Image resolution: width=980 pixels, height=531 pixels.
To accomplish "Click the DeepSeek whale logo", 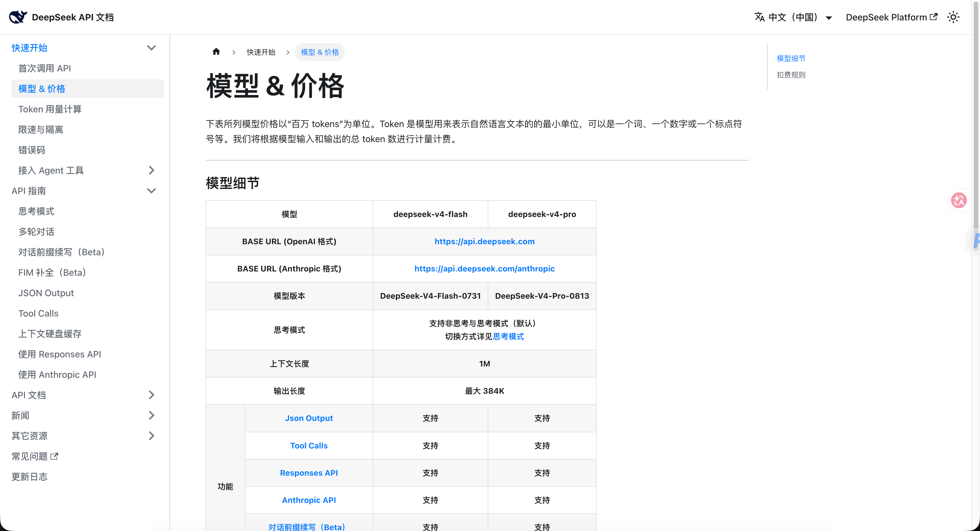I will [x=18, y=17].
